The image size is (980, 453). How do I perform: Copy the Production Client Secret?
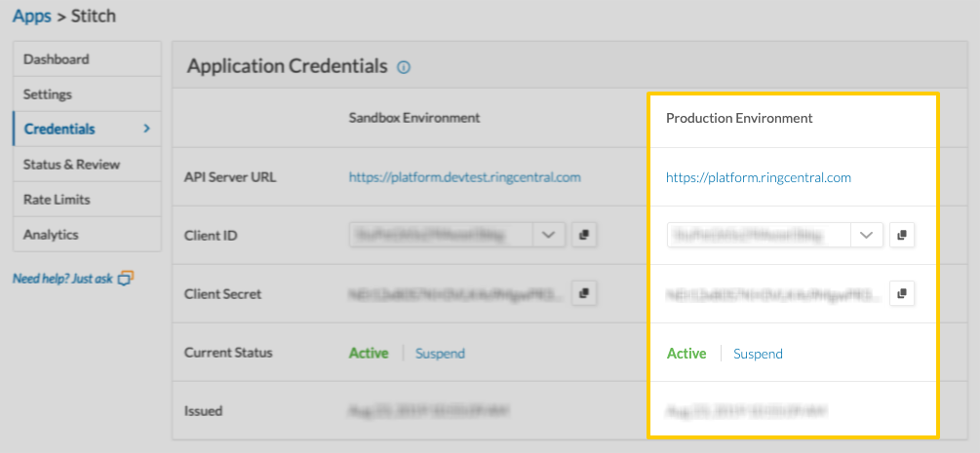pyautogui.click(x=902, y=293)
